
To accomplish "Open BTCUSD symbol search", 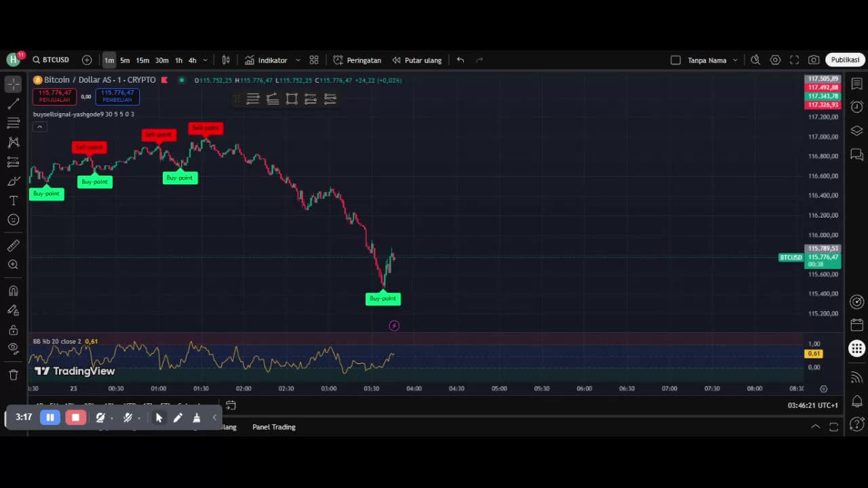I will [x=51, y=60].
